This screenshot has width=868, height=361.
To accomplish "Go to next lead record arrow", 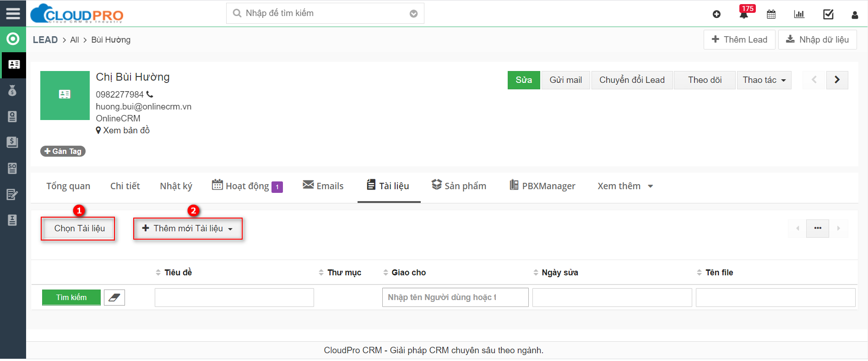I will [837, 80].
